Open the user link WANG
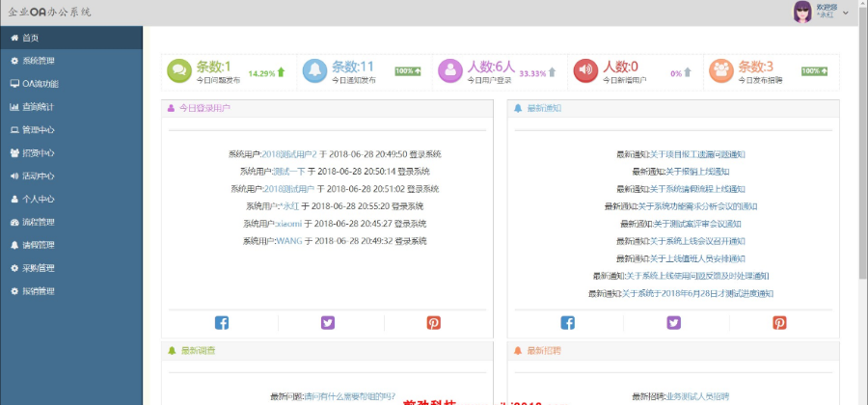868x405 pixels. tap(289, 241)
